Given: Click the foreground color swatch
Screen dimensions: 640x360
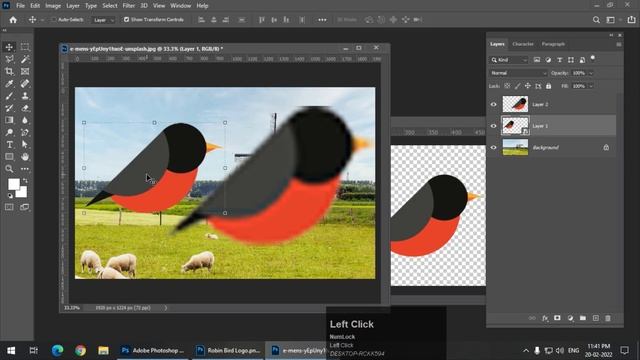Looking at the screenshot, I should [13, 184].
